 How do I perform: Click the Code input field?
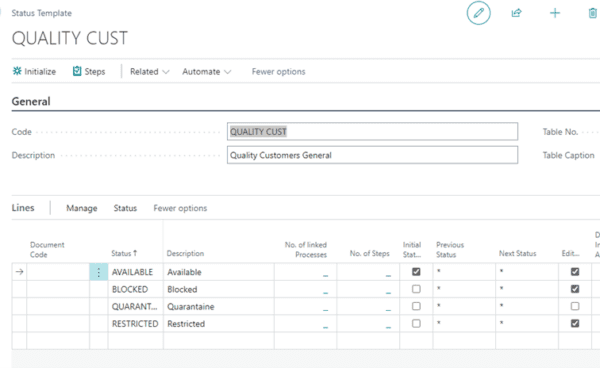pyautogui.click(x=372, y=132)
